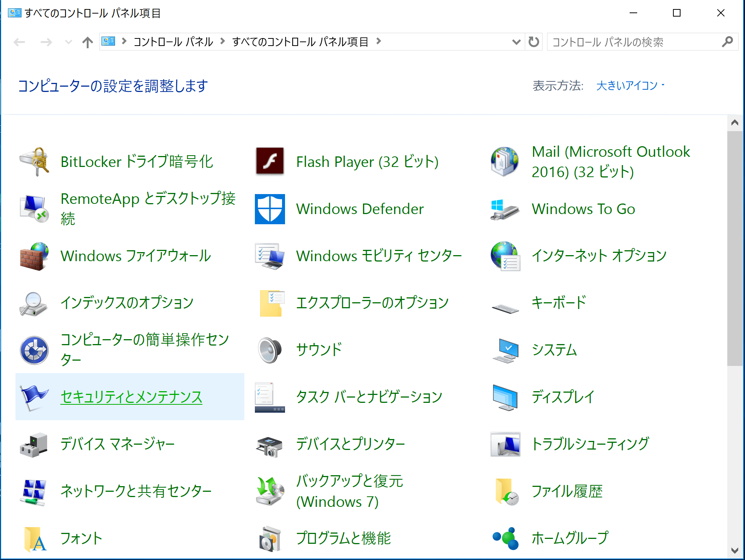
Task: Expand the address bar history dropdown arrow
Action: [516, 42]
